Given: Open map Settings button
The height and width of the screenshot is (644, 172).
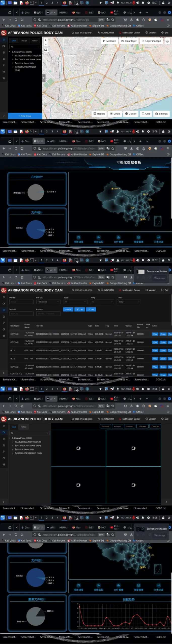Looking at the screenshot, I should click(x=161, y=114).
